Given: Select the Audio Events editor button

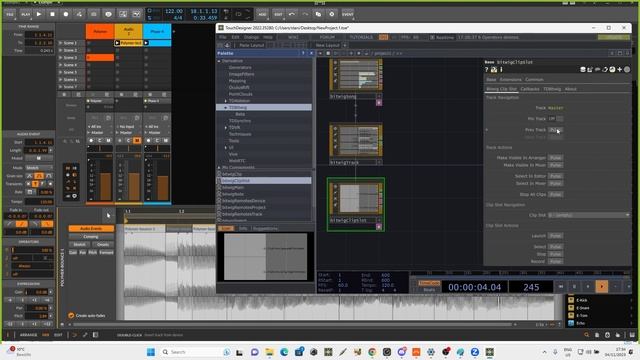Looking at the screenshot, I should pyautogui.click(x=91, y=229).
